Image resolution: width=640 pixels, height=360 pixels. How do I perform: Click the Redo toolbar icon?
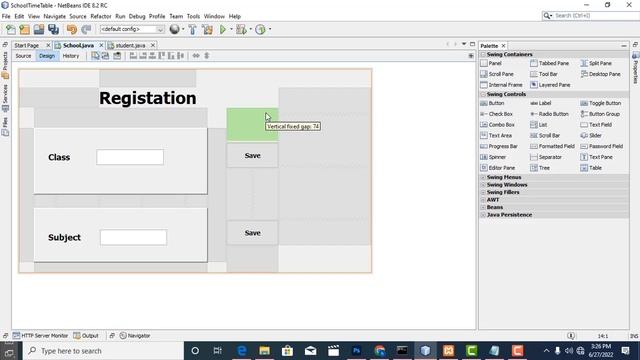(x=86, y=29)
